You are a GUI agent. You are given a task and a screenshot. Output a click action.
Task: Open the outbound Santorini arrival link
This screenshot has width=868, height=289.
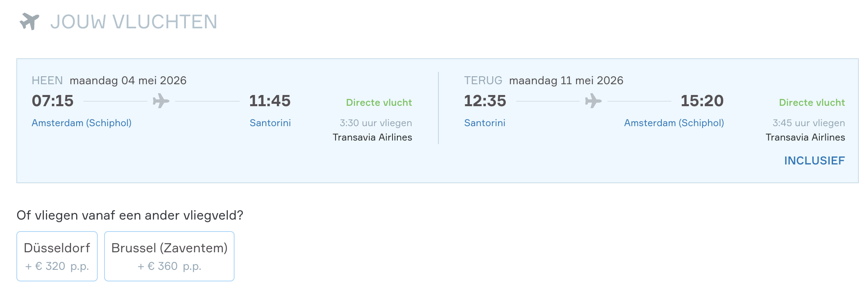coord(270,123)
